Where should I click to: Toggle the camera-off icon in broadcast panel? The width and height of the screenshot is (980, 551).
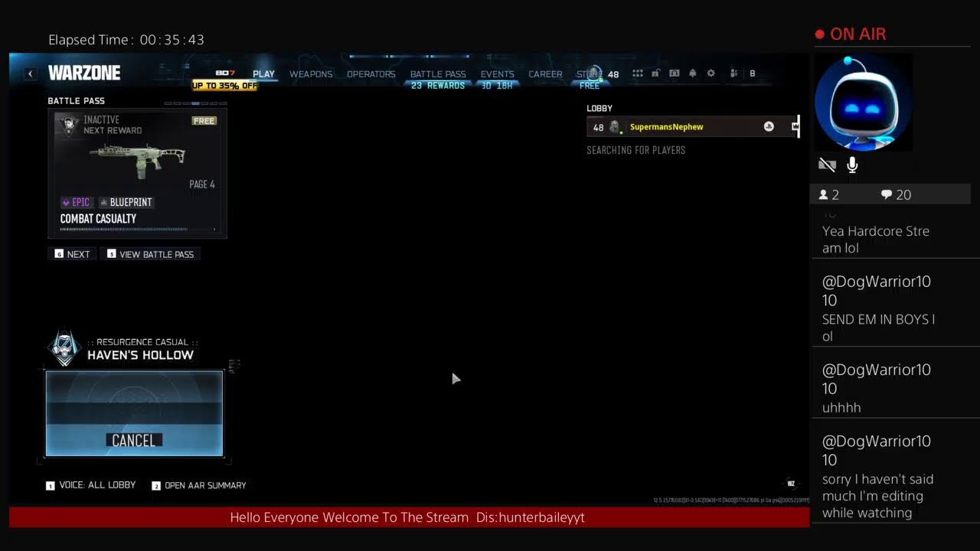coord(827,165)
